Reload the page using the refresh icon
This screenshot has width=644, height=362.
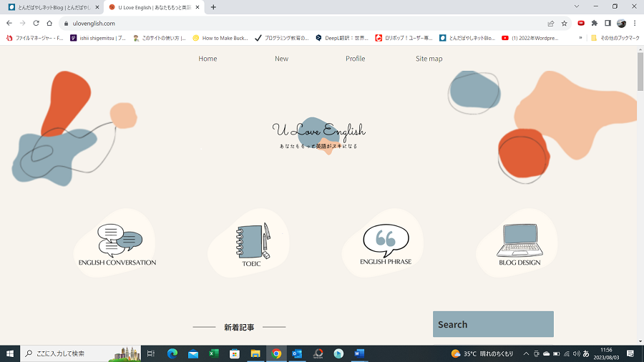(x=36, y=23)
